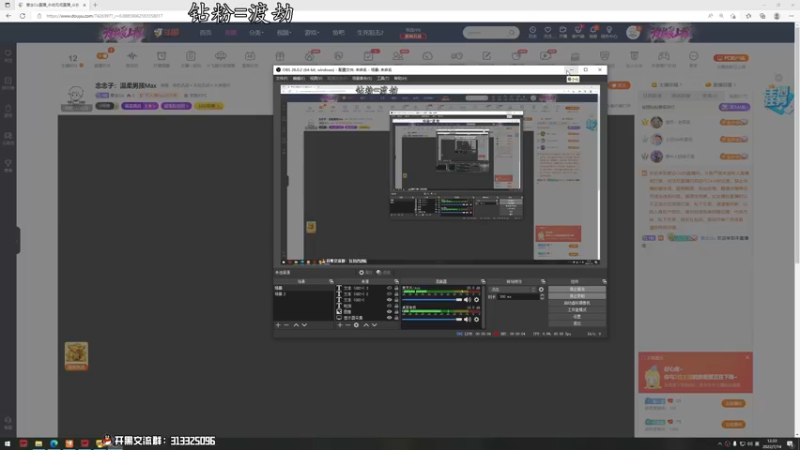Move the scene up with the scenes up arrow
Viewport: 800px width, 450px height.
click(x=296, y=325)
